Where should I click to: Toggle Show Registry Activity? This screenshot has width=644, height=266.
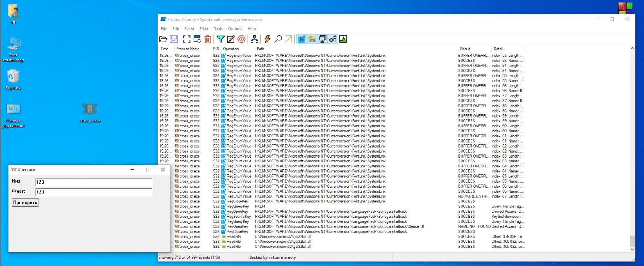pos(301,39)
